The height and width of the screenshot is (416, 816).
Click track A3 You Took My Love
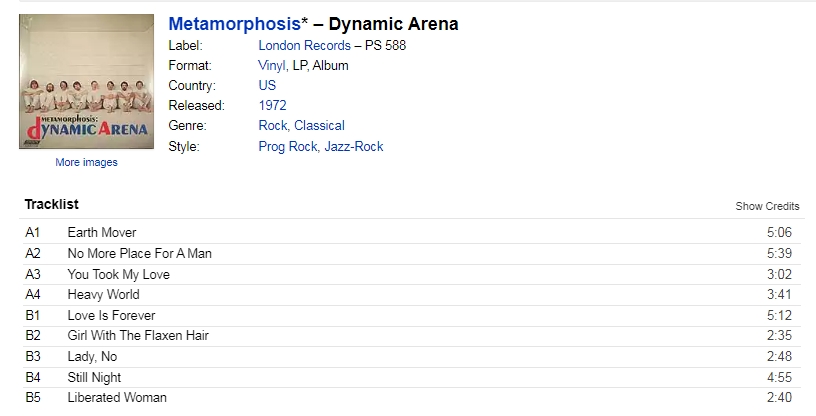118,274
